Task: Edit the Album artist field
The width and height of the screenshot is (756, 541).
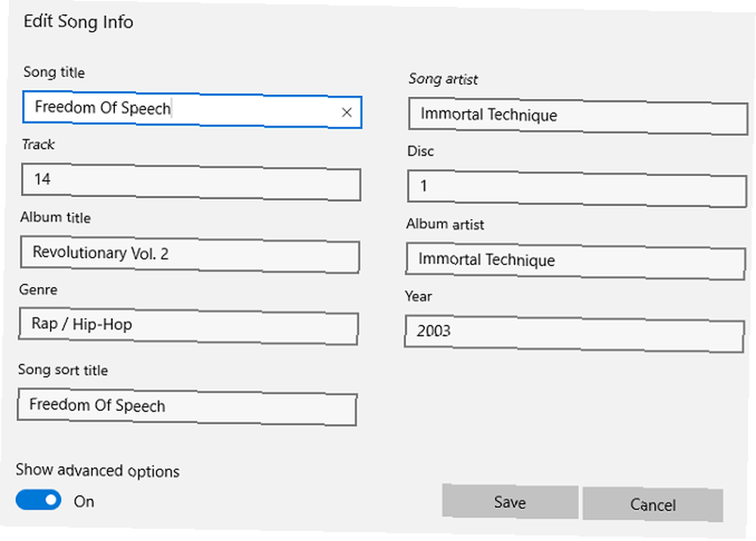Action: [575, 261]
